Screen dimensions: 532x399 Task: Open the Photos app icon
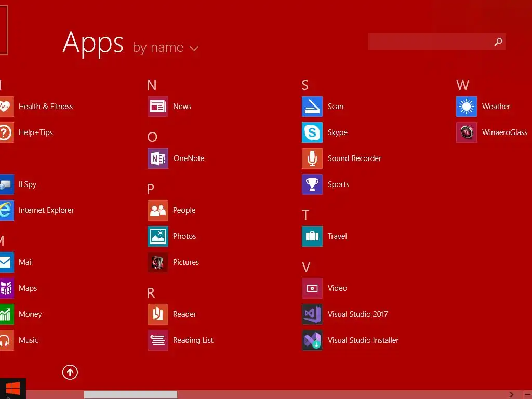coord(158,236)
